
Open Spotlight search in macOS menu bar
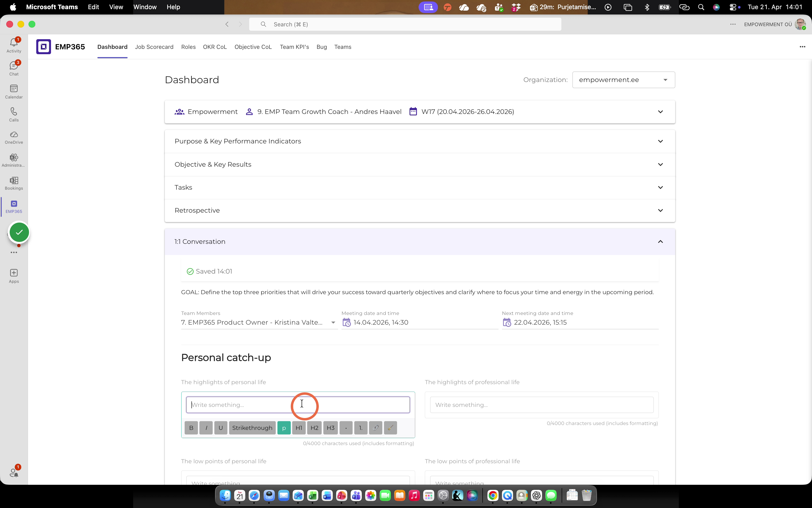click(701, 7)
